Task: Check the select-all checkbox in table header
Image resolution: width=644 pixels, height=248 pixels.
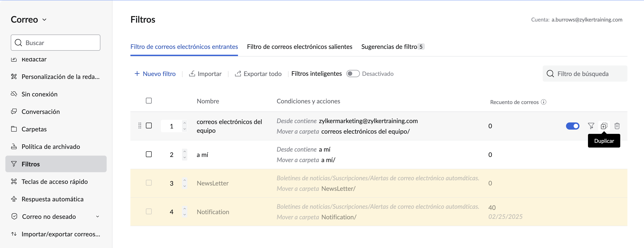Action: point(149,101)
